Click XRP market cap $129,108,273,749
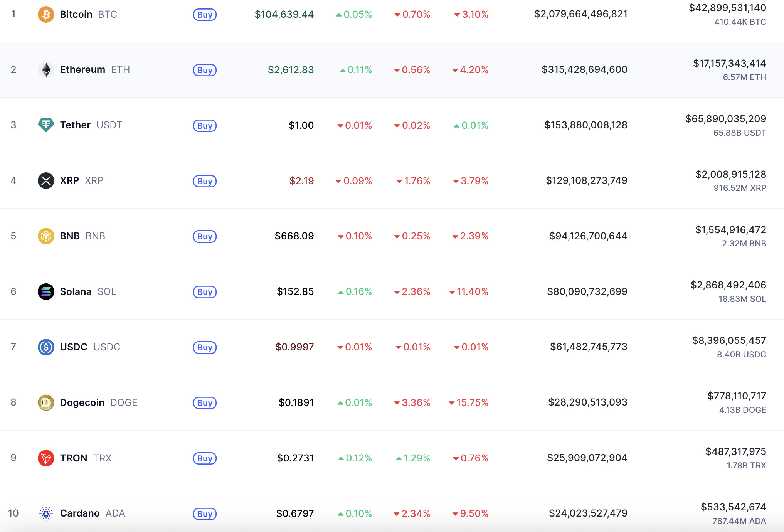 587,180
